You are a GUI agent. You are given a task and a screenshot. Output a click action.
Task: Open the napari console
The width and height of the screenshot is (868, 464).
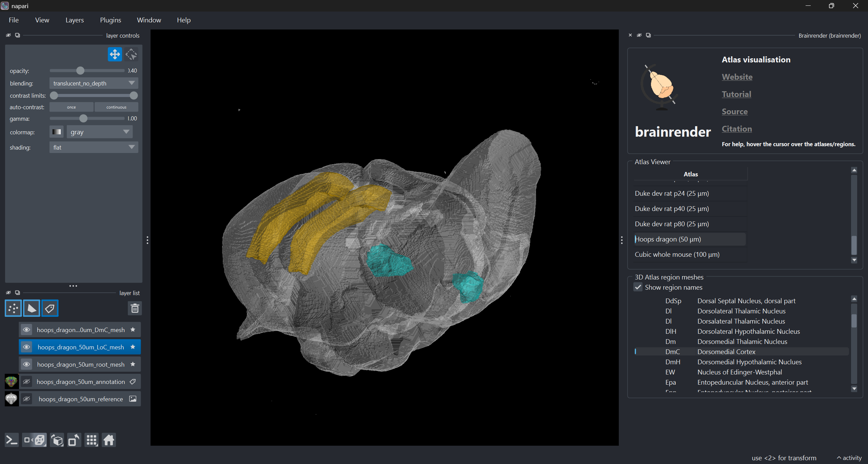(x=12, y=440)
